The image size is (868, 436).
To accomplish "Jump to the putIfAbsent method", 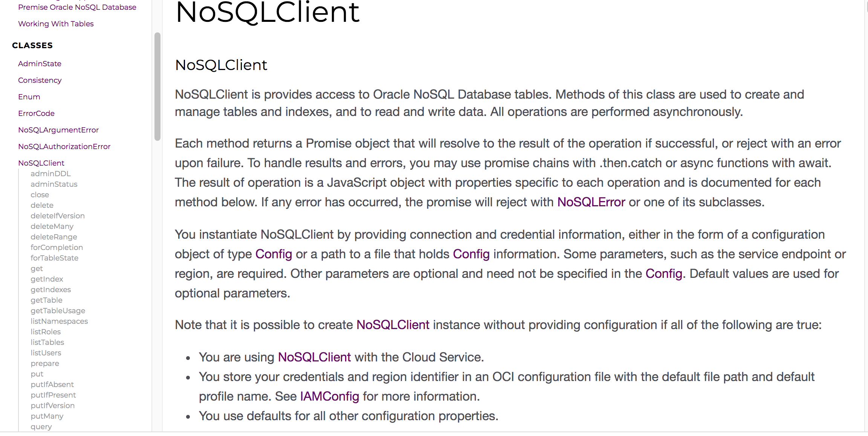I will [52, 384].
